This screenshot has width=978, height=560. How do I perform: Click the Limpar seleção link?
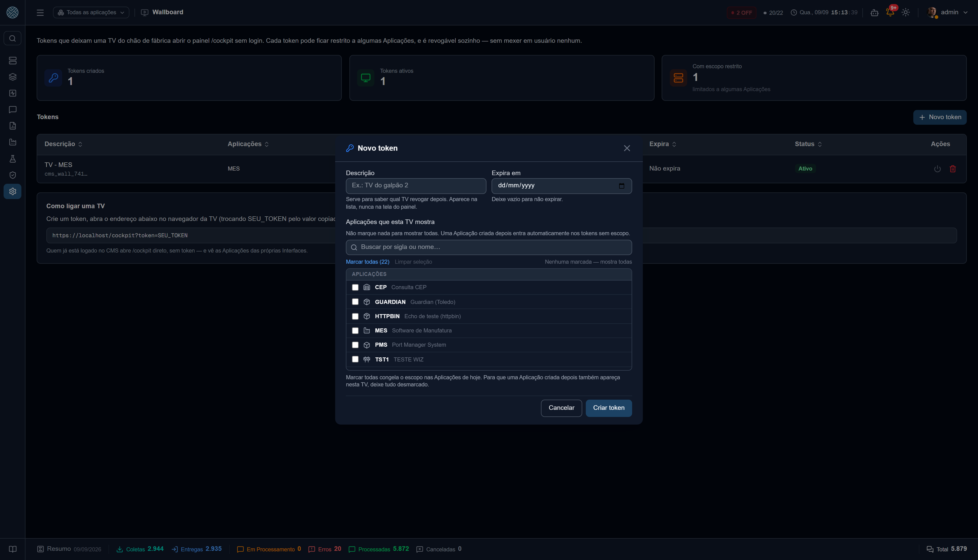pos(413,262)
